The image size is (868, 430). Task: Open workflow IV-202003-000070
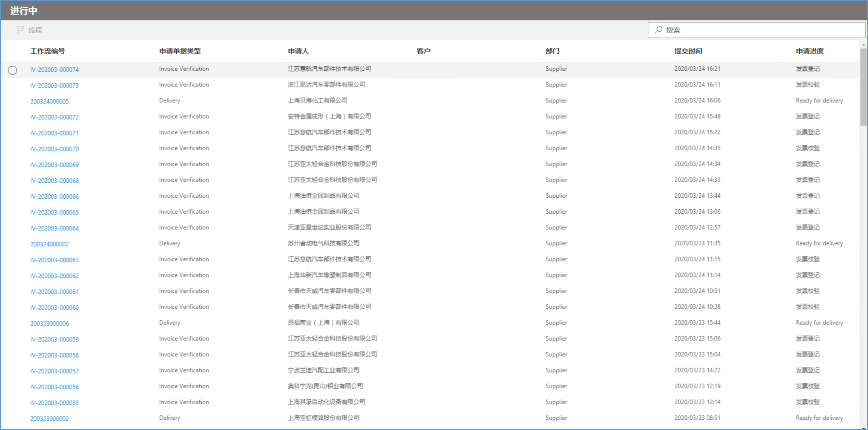pyautogui.click(x=55, y=149)
